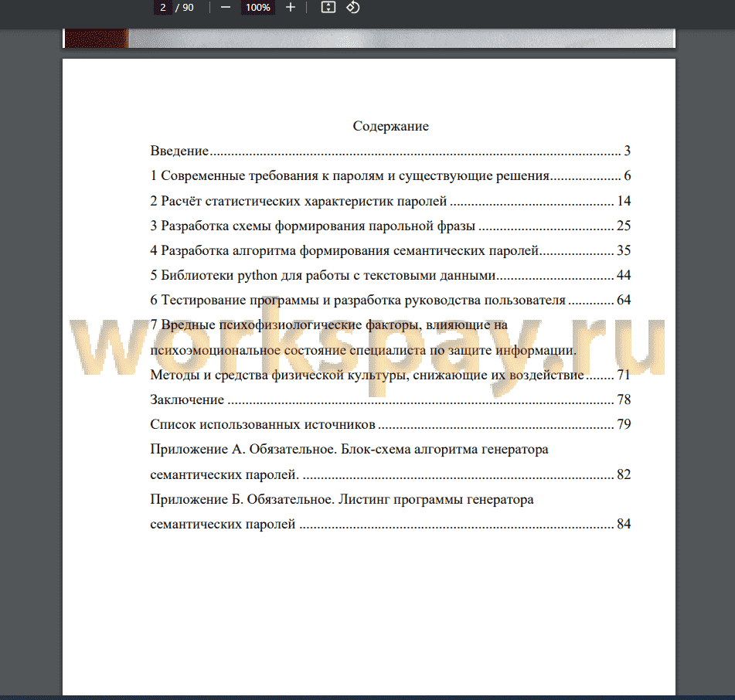Click page number 71 in the contents
Viewport: 735px width, 700px height.
pyautogui.click(x=624, y=375)
